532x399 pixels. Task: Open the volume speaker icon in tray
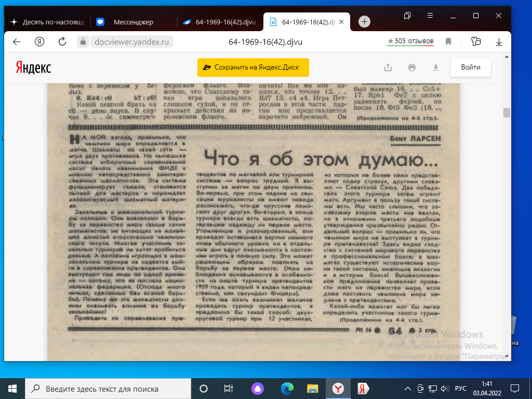point(445,389)
